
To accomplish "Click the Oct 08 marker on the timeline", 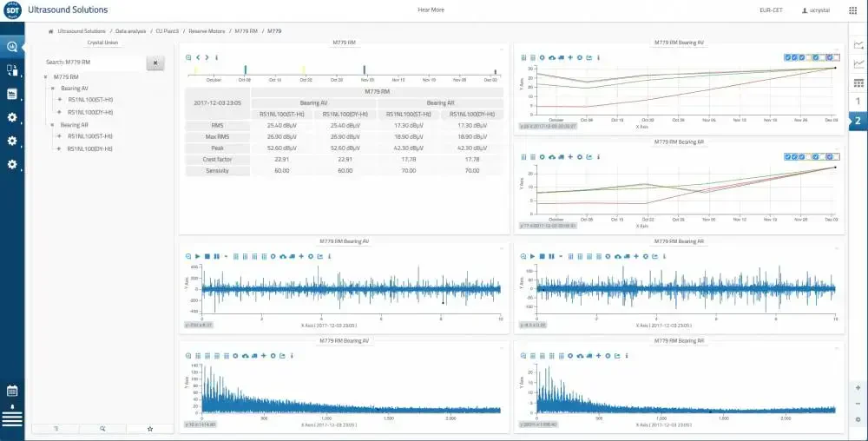I will click(246, 69).
